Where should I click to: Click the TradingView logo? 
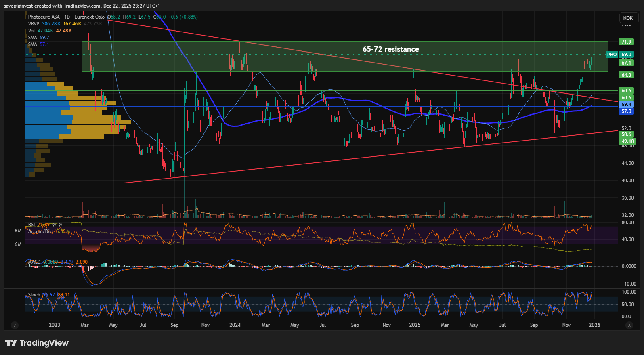coord(37,343)
